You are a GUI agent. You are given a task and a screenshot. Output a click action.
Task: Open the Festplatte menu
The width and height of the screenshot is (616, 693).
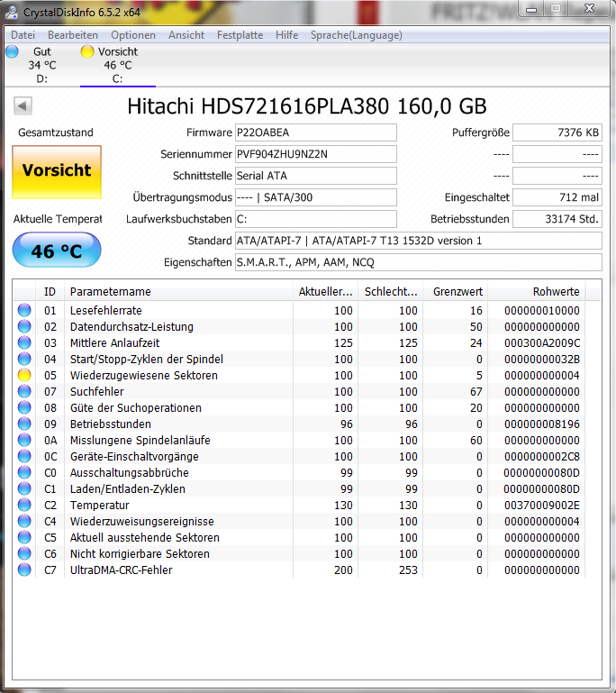(x=240, y=35)
